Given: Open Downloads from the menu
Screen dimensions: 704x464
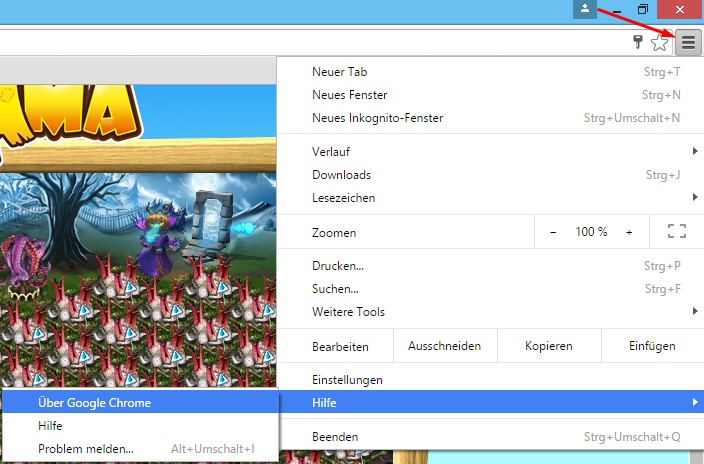Looking at the screenshot, I should point(490,175).
